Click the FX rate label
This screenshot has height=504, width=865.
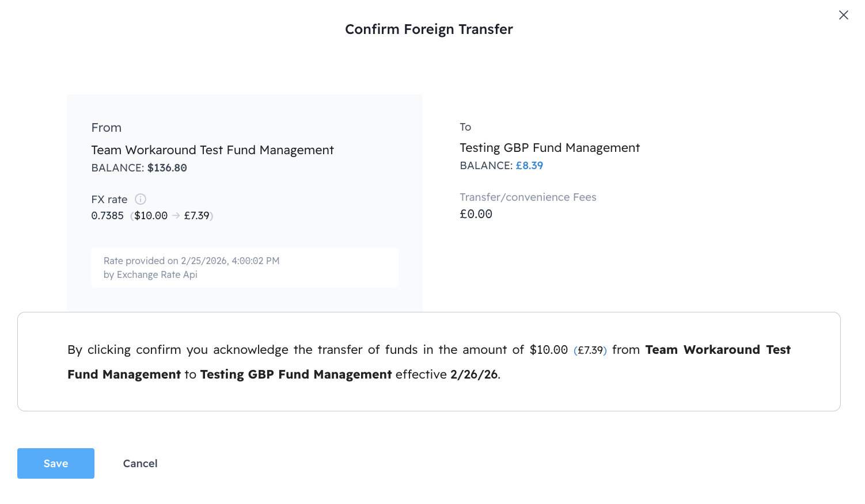coord(109,200)
